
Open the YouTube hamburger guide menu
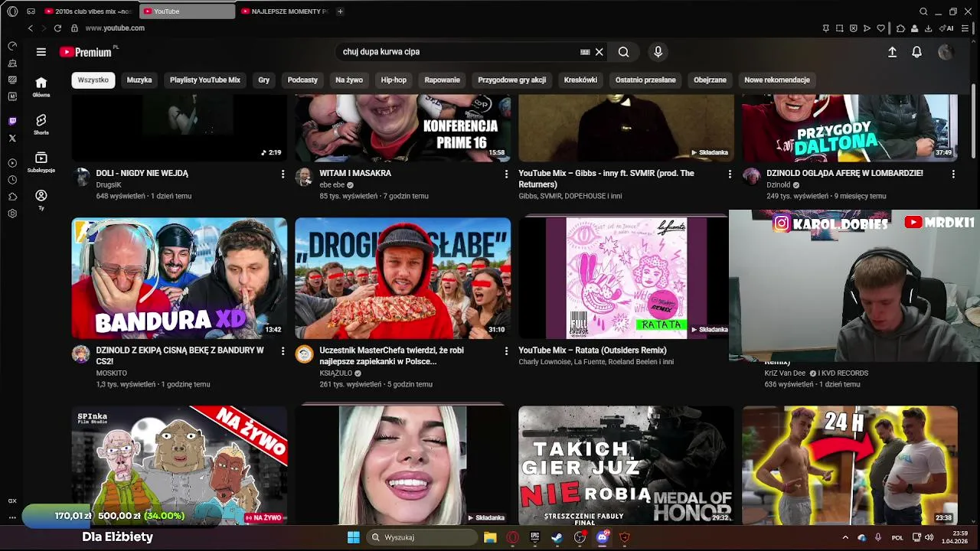point(41,52)
